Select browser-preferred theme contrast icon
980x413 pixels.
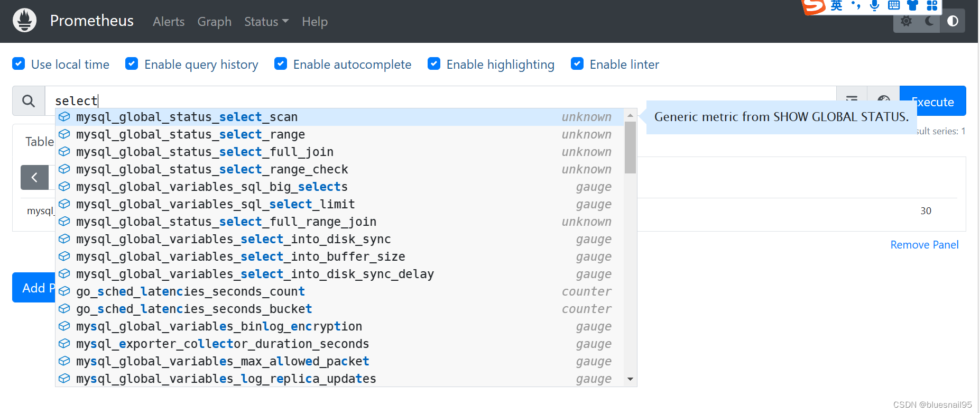tap(953, 21)
